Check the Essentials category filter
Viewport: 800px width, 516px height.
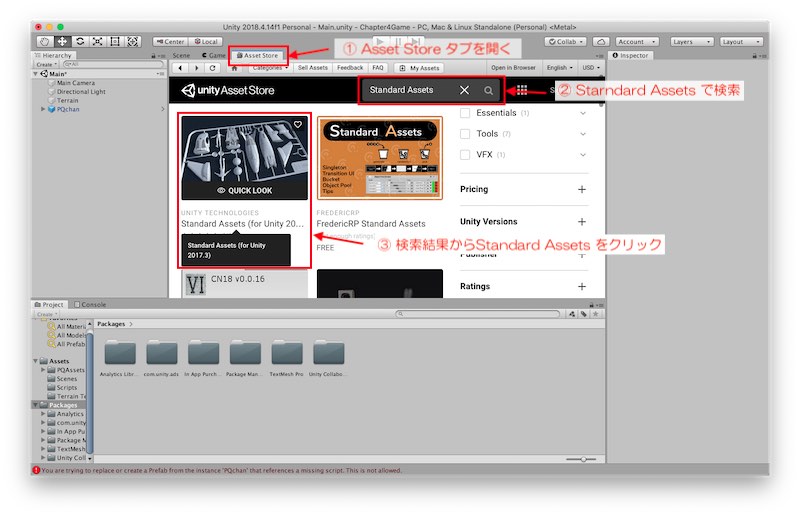click(465, 113)
